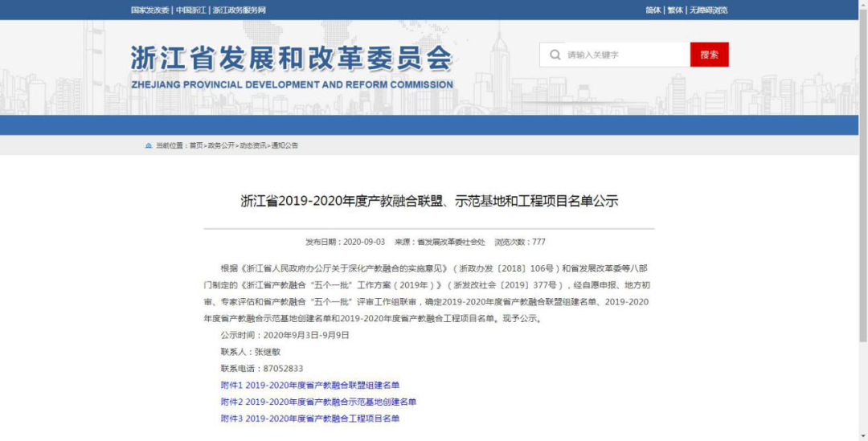Open 附件2 产教融合示范基地创建名单
The height and width of the screenshot is (441, 868).
(x=318, y=402)
